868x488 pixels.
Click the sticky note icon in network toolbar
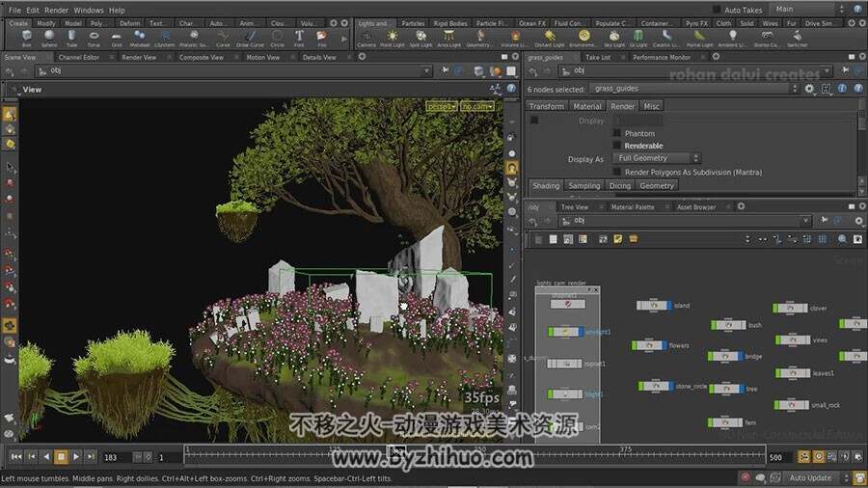coord(618,239)
